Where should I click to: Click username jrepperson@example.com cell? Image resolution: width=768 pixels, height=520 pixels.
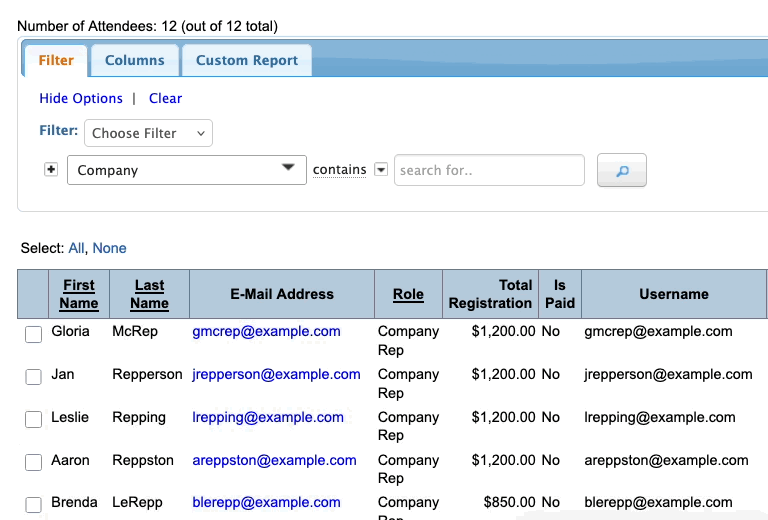[668, 375]
